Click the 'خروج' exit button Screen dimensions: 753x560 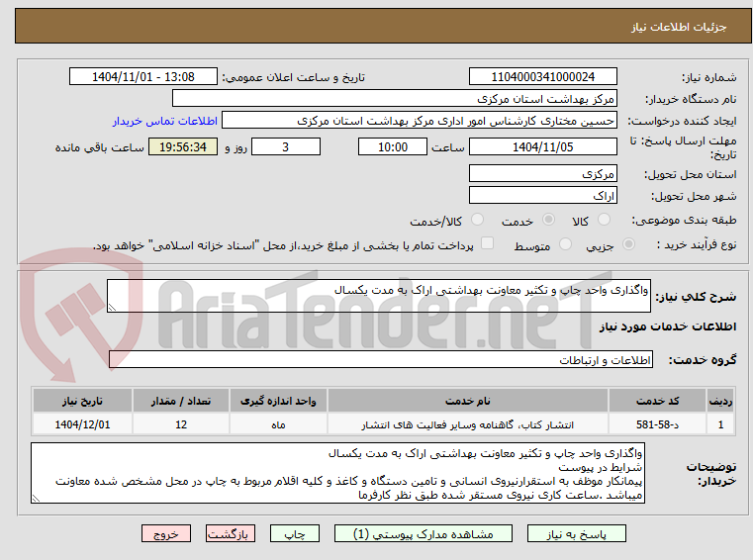[165, 533]
